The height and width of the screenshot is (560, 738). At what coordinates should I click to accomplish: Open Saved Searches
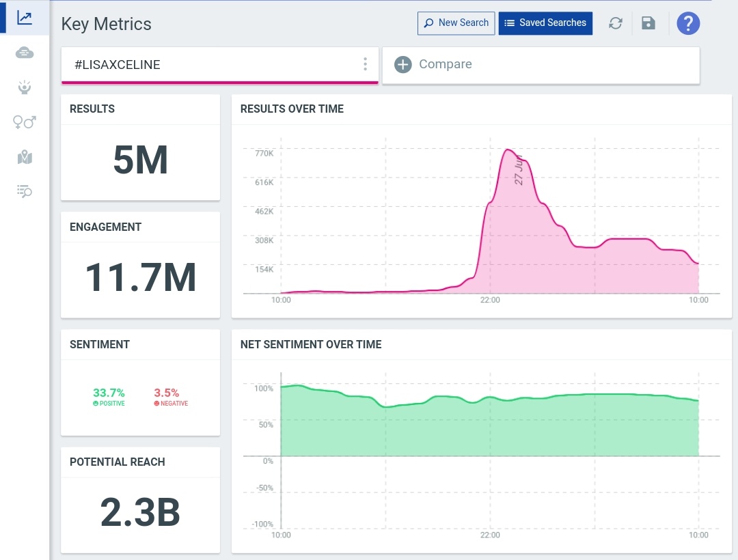tap(545, 23)
